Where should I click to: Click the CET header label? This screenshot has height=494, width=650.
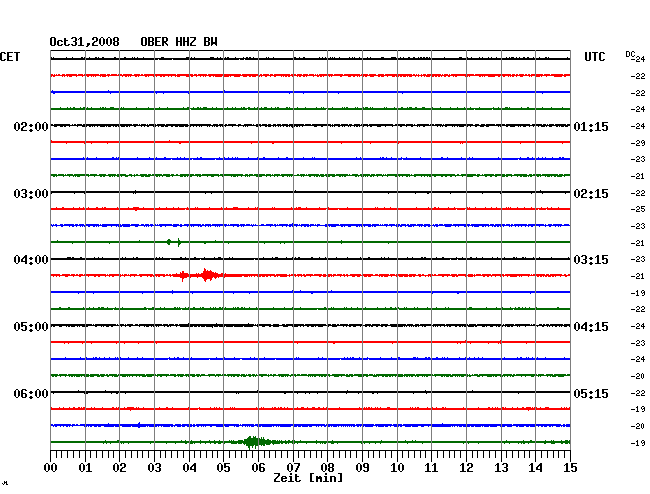click(x=10, y=57)
